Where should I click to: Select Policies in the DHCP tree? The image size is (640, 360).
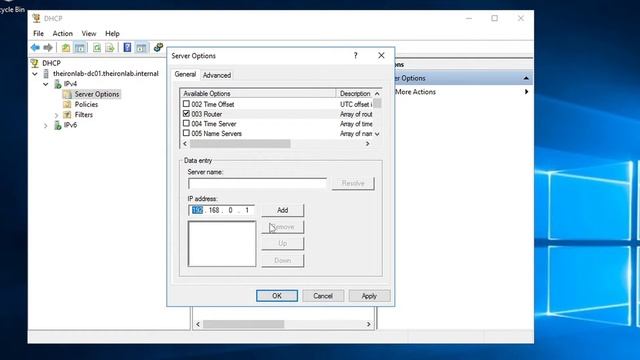pos(86,104)
